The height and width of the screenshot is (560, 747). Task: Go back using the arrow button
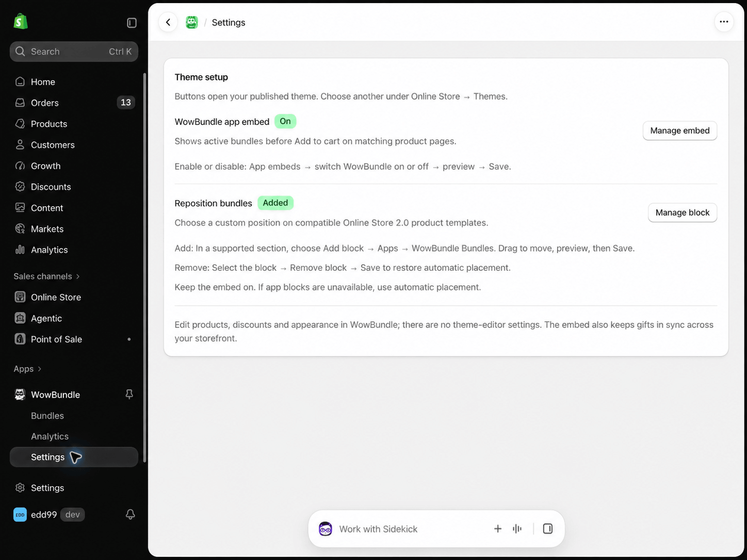[168, 22]
